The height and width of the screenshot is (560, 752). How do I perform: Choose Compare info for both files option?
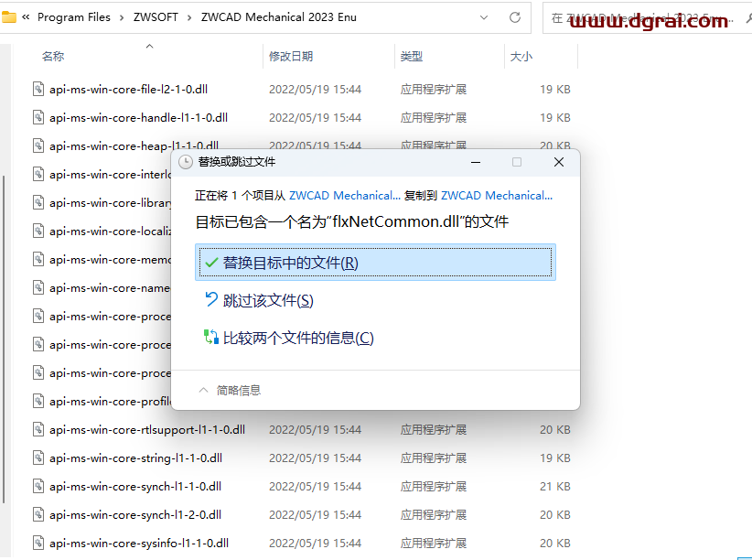click(x=289, y=338)
